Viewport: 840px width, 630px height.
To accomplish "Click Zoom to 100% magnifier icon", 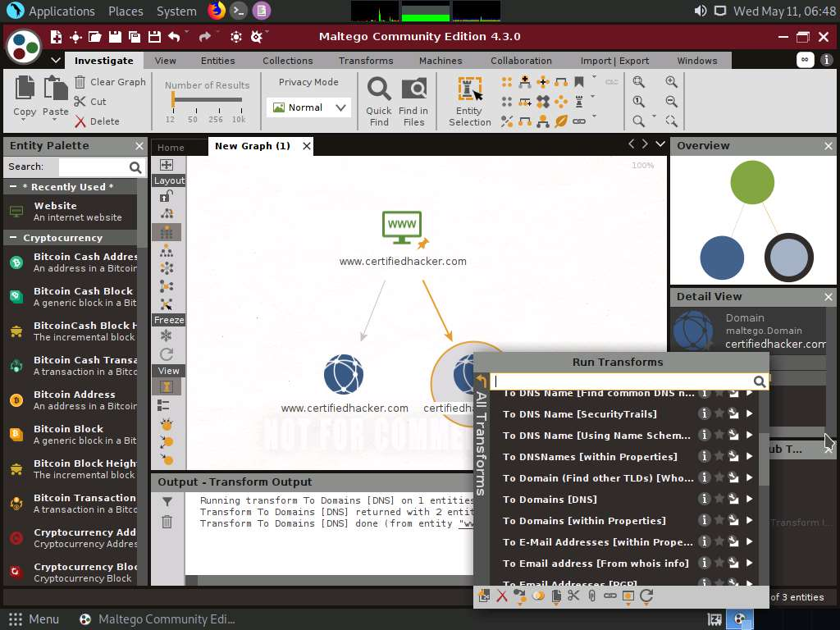I will tap(638, 101).
